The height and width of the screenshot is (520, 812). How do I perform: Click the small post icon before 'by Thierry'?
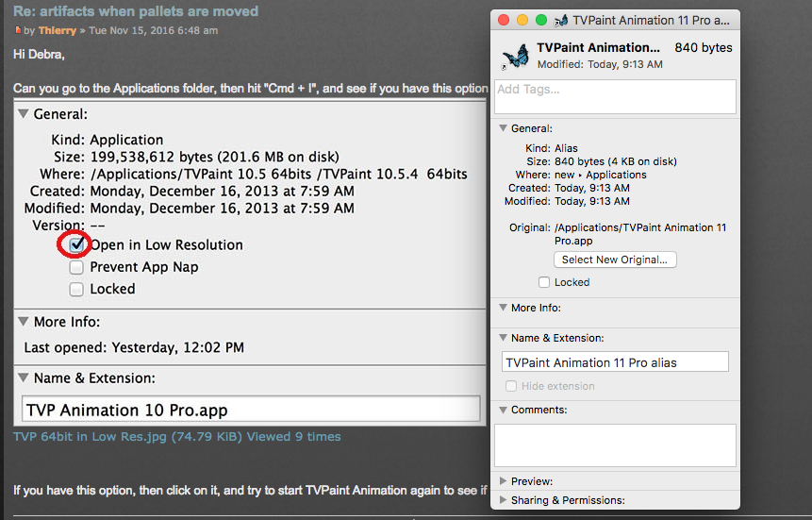pyautogui.click(x=18, y=30)
